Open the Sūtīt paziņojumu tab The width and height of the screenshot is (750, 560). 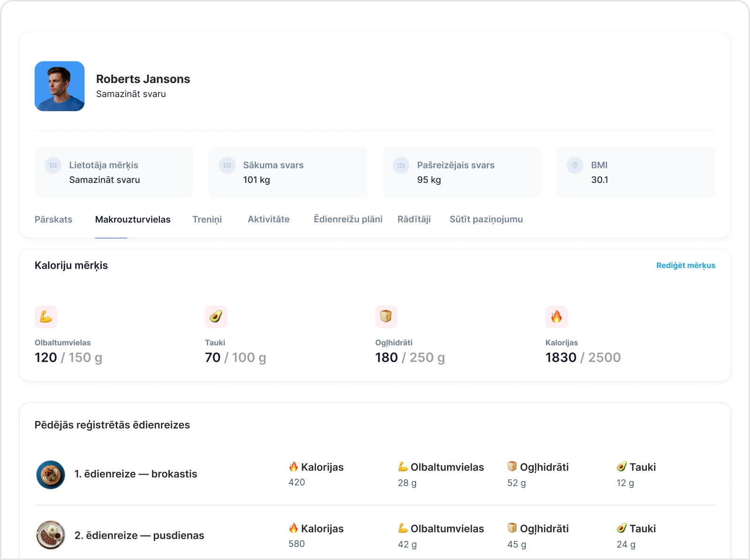[486, 219]
